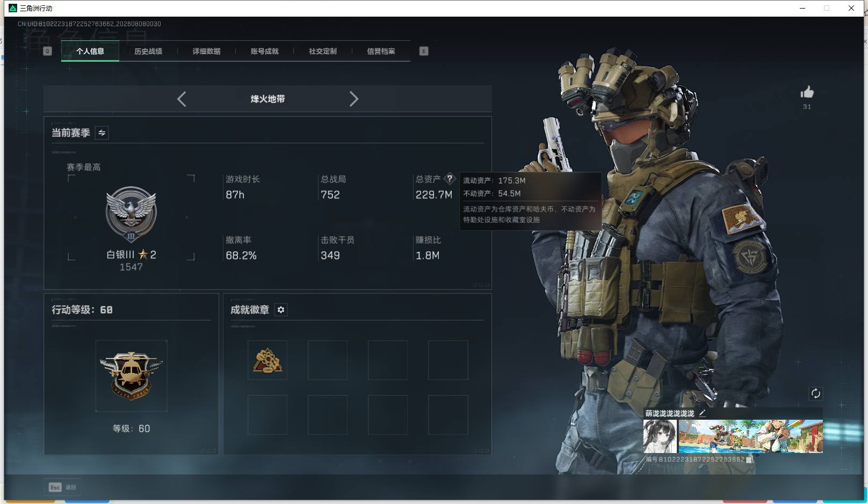Switch to previous game mode with left chevron

tap(182, 99)
